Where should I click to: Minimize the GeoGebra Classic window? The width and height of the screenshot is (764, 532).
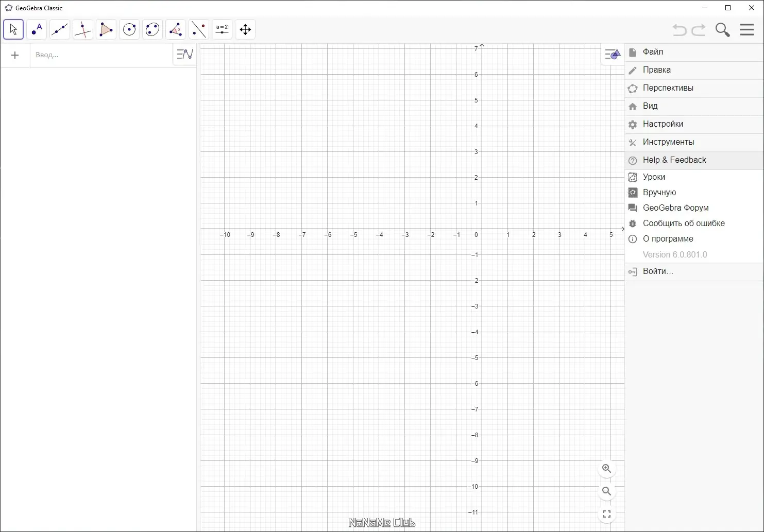(x=705, y=8)
